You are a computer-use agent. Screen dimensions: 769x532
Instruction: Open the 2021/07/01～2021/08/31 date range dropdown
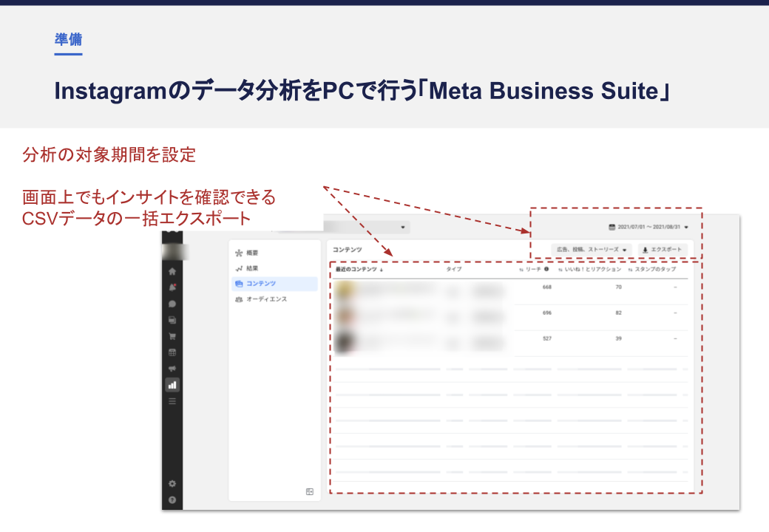[648, 227]
